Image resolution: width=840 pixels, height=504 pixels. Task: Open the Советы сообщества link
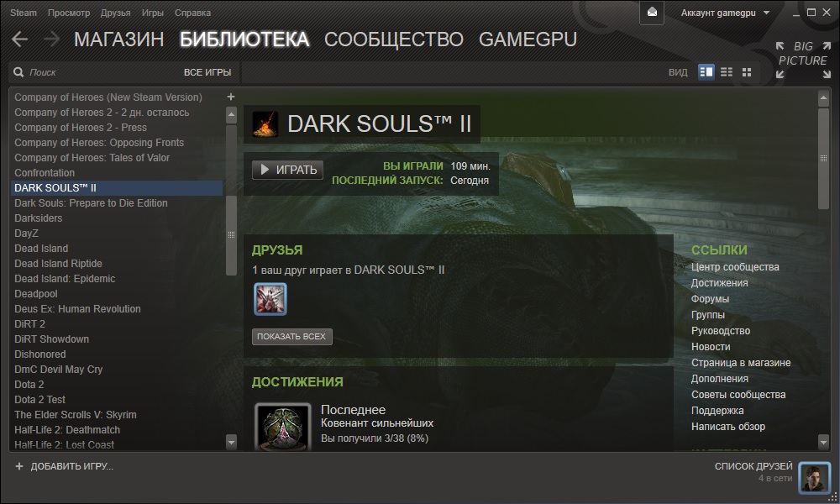coord(738,395)
